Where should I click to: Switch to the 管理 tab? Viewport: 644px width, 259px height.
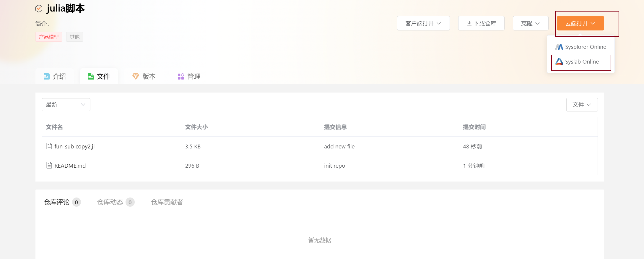click(x=189, y=76)
